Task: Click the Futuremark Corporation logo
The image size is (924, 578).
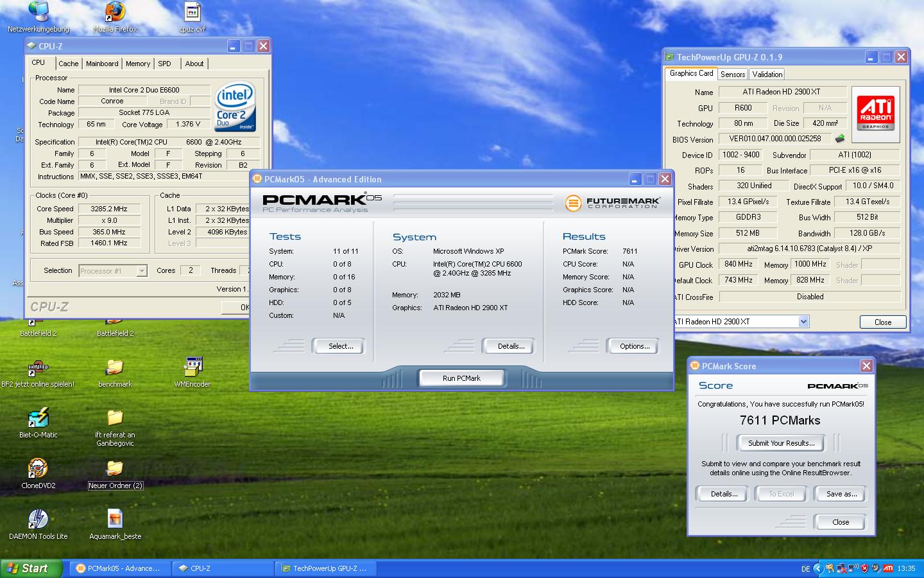Action: coord(612,203)
